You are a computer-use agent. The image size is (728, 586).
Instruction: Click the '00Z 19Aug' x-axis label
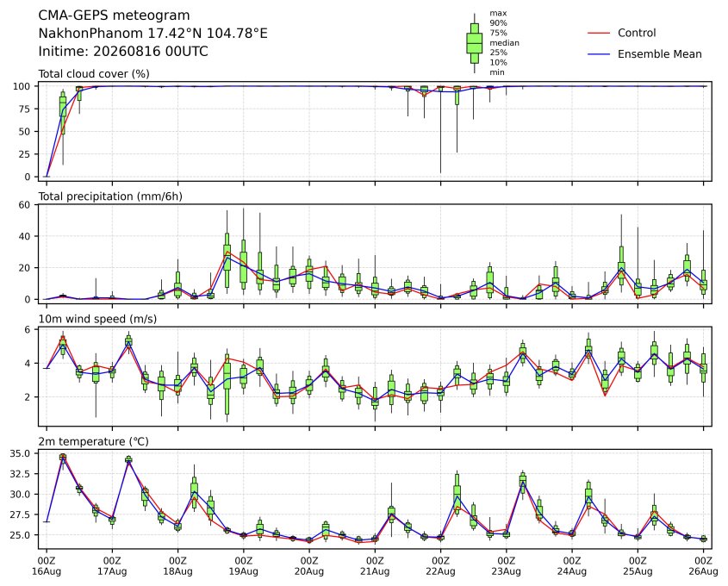pos(243,566)
